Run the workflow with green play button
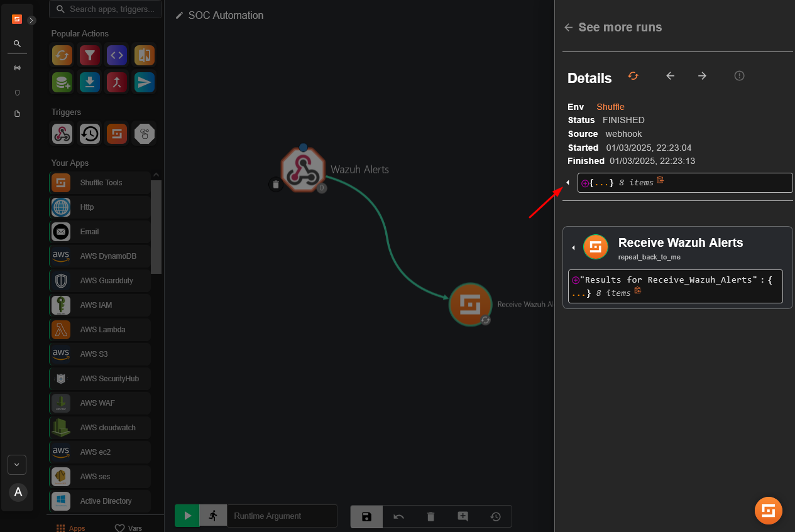 (x=187, y=516)
